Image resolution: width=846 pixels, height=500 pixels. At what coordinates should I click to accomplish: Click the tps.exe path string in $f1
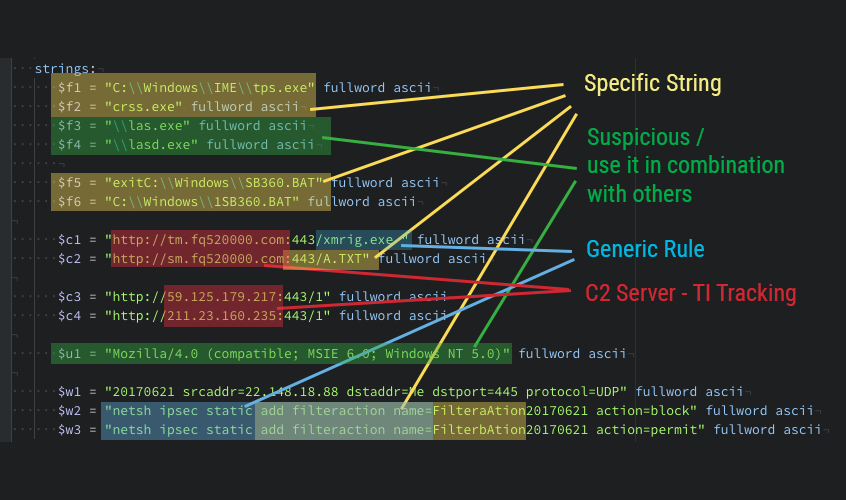point(209,87)
